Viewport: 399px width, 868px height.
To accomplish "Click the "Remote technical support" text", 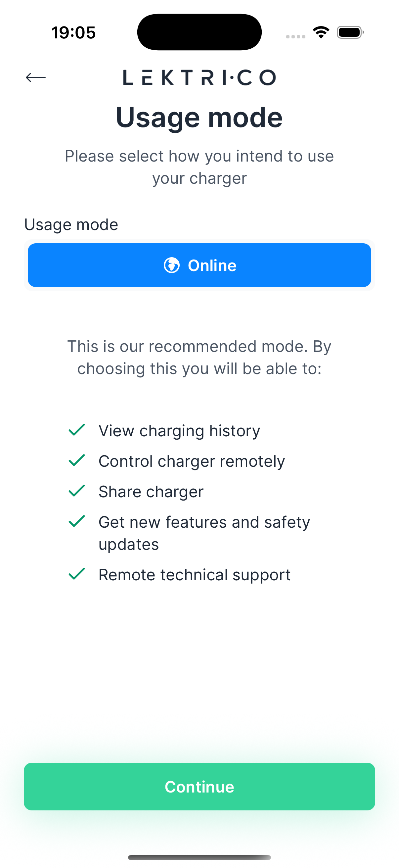I will [194, 574].
